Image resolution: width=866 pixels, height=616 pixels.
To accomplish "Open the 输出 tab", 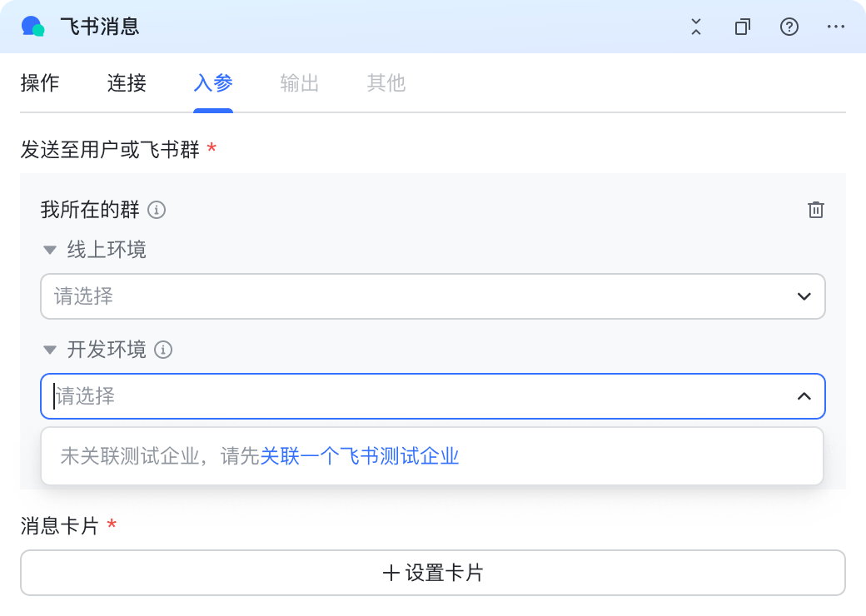I will click(299, 82).
